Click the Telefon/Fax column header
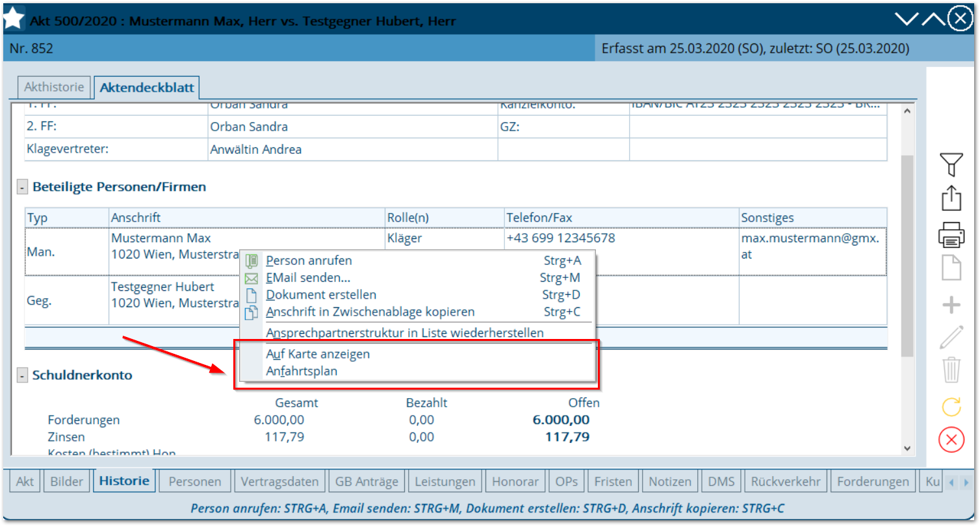The width and height of the screenshot is (980, 526). point(621,218)
